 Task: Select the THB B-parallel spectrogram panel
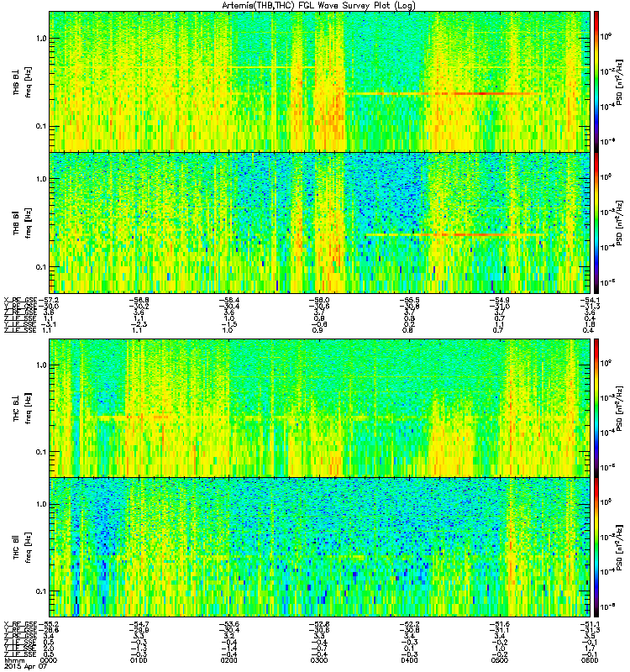(320, 223)
